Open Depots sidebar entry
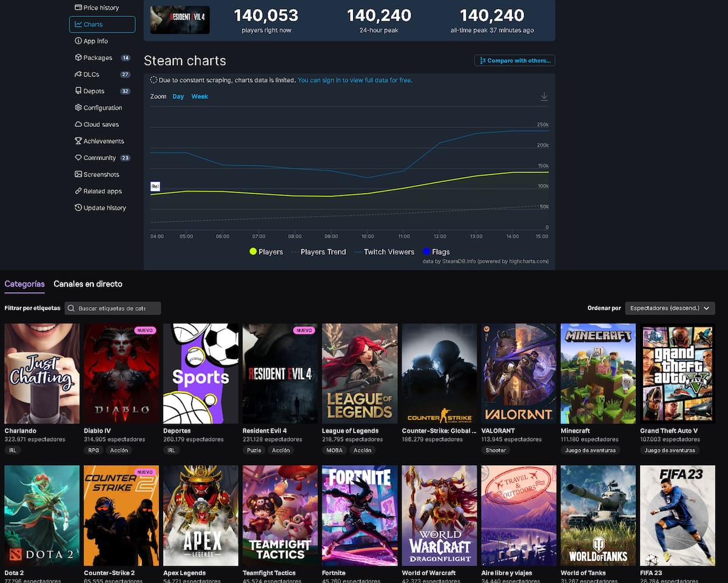This screenshot has width=728, height=583. pyautogui.click(x=102, y=91)
